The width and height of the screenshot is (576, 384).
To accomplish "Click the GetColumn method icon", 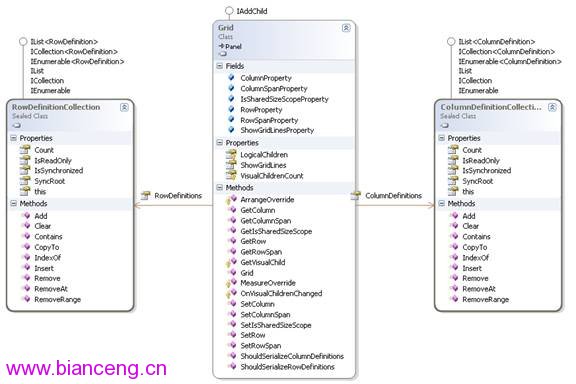I will pos(232,210).
